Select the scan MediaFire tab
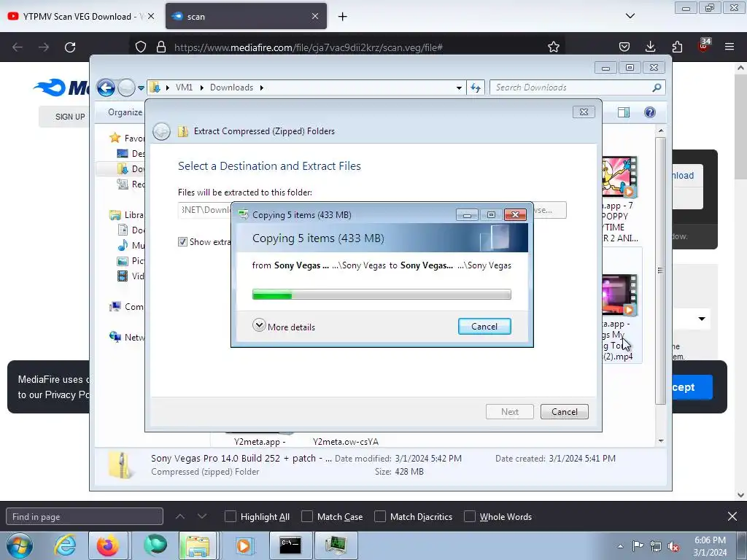This screenshot has height=560, width=747. click(246, 16)
